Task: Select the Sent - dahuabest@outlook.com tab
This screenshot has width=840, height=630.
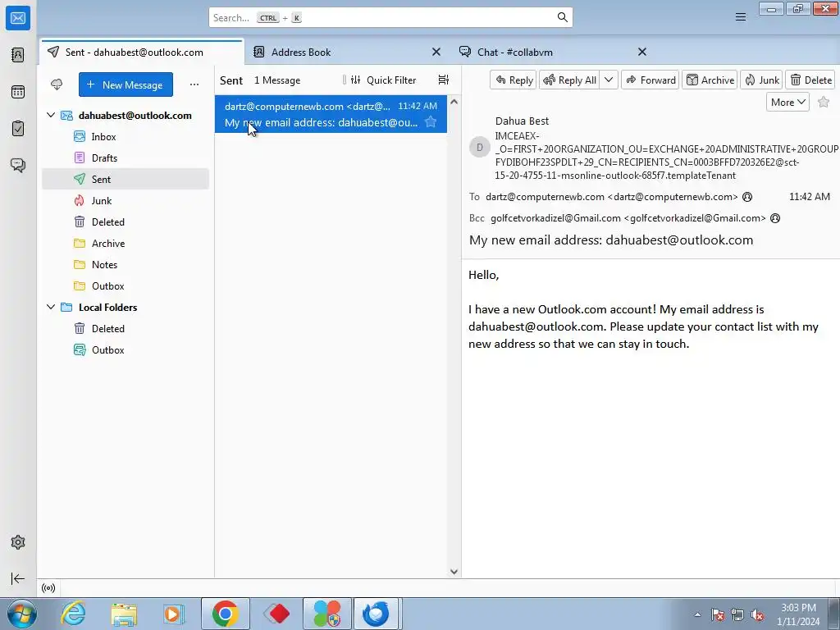Action: (x=142, y=52)
